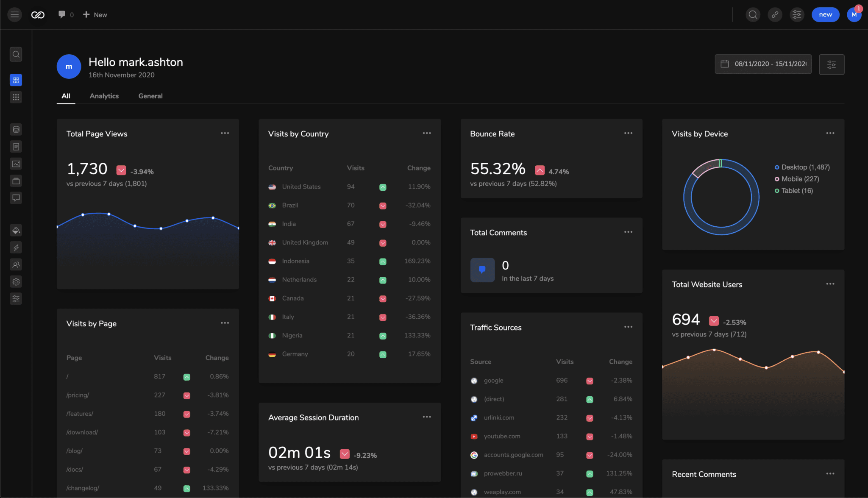Open the Visits by Country options menu
This screenshot has width=868, height=498.
pos(427,133)
